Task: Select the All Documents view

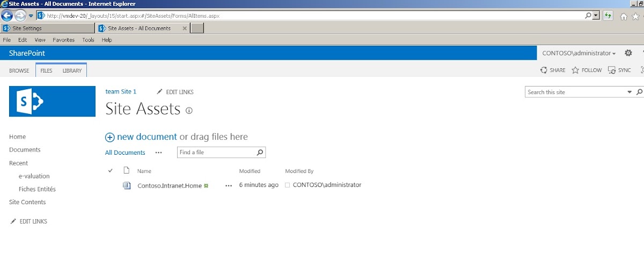Action: coord(125,153)
